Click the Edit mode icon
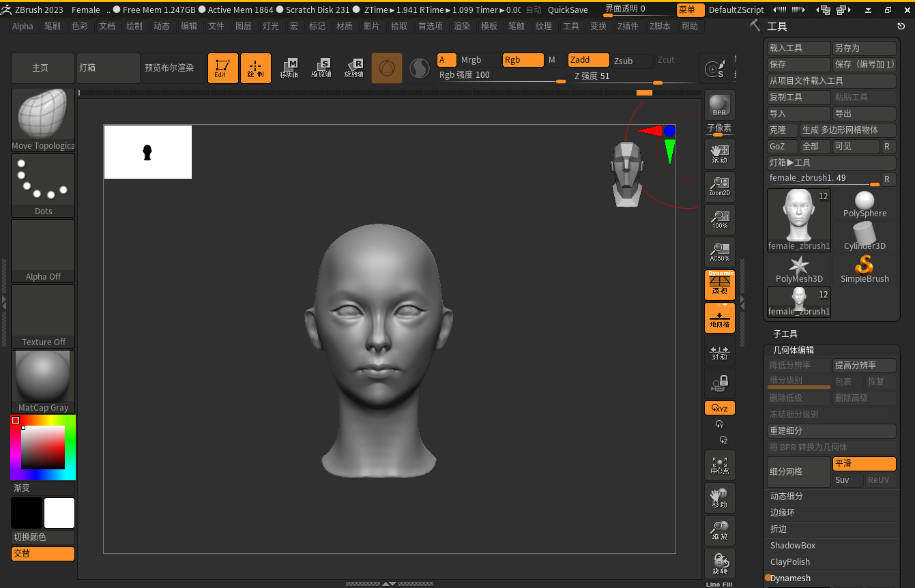Viewport: 915px width, 588px height. pos(222,68)
